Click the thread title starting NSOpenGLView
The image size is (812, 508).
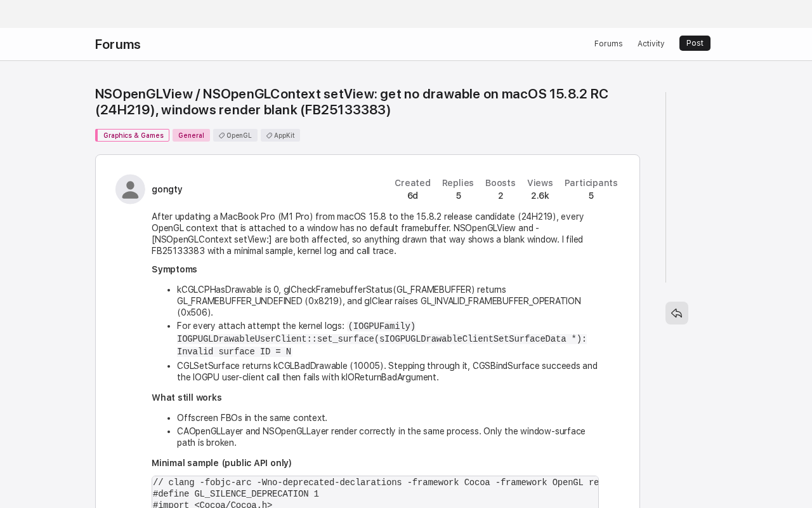coord(351,102)
